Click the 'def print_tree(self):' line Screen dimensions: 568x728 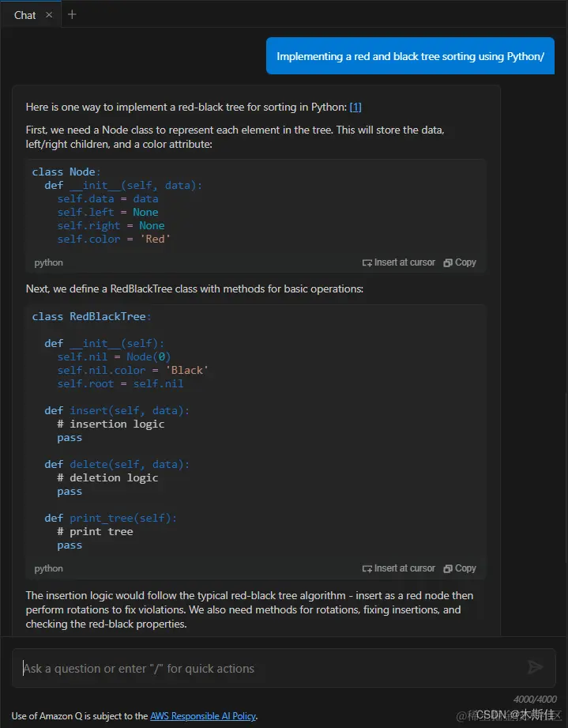pyautogui.click(x=111, y=519)
